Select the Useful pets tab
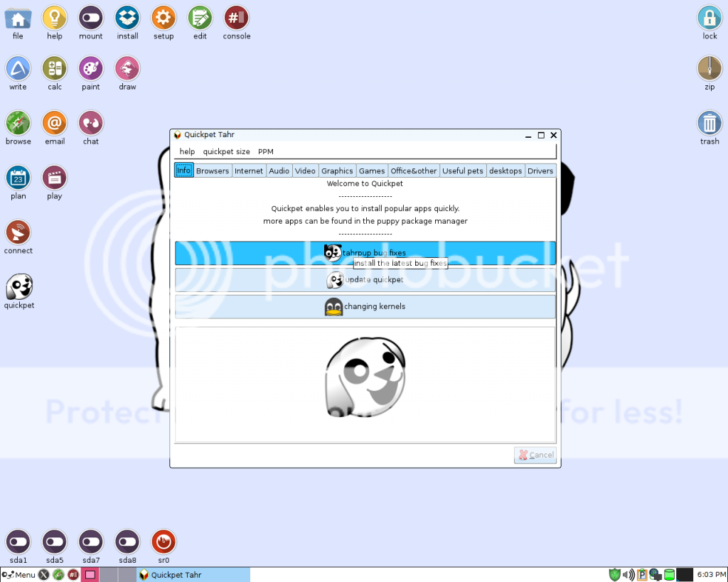 463,171
